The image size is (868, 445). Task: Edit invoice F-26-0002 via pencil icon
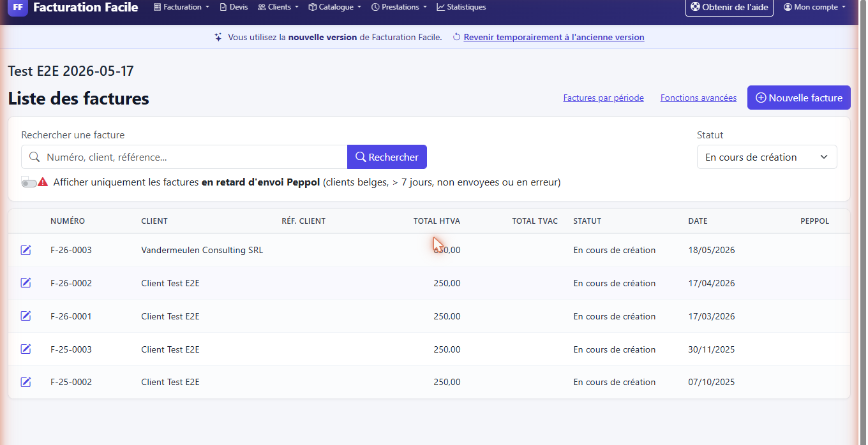[x=26, y=283]
